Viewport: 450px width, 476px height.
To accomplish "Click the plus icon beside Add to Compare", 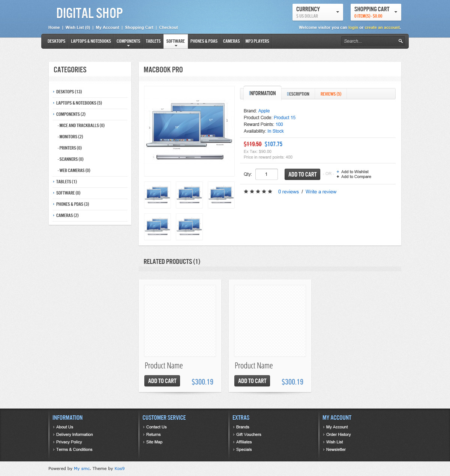I will (x=338, y=177).
